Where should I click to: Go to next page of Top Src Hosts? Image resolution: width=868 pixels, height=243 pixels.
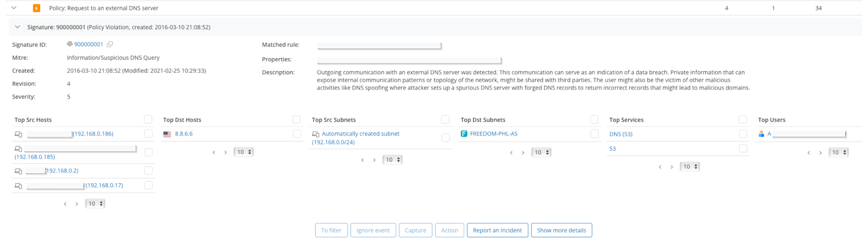(76, 204)
